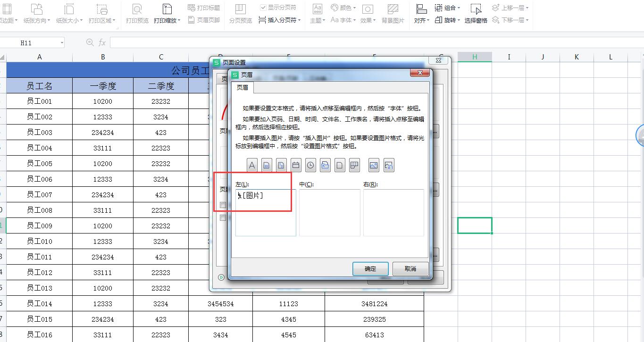Click header cell 一季度
Image resolution: width=644 pixels, height=342 pixels.
(x=103, y=86)
